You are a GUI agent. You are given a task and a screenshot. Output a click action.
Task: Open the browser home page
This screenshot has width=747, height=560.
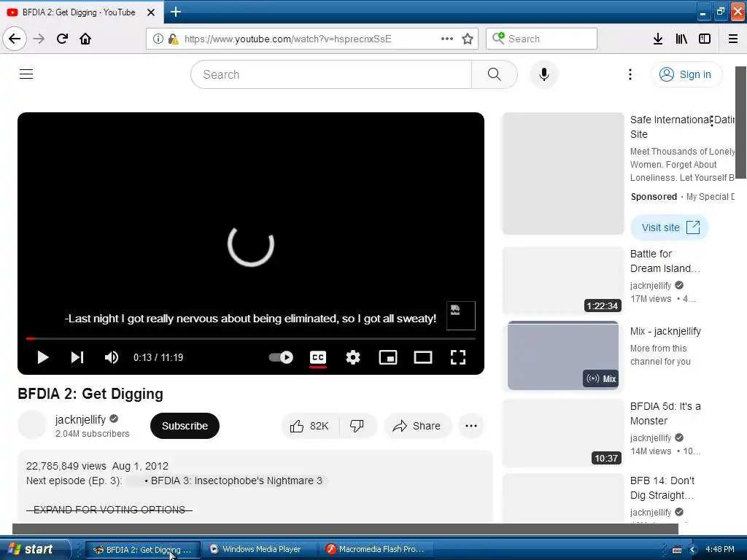pyautogui.click(x=85, y=39)
